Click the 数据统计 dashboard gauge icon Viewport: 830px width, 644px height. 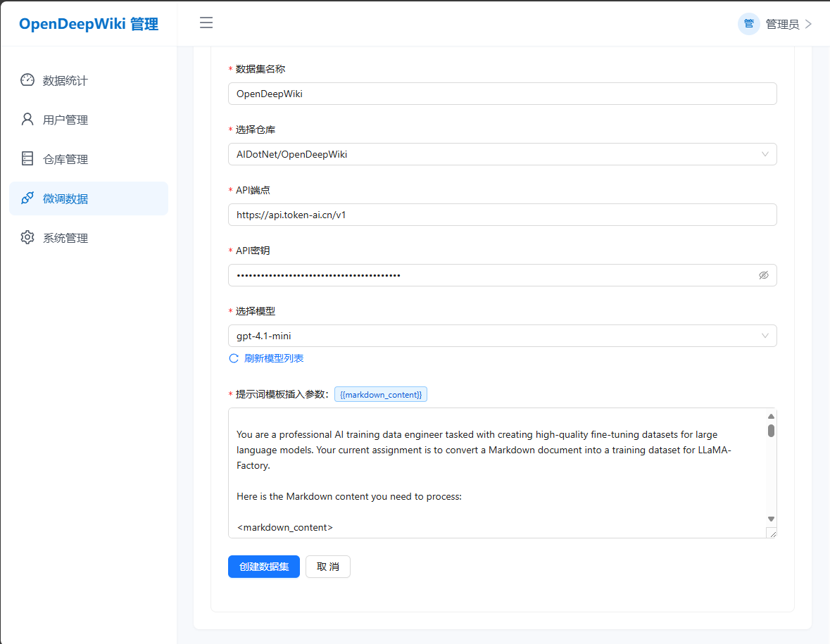[27, 80]
